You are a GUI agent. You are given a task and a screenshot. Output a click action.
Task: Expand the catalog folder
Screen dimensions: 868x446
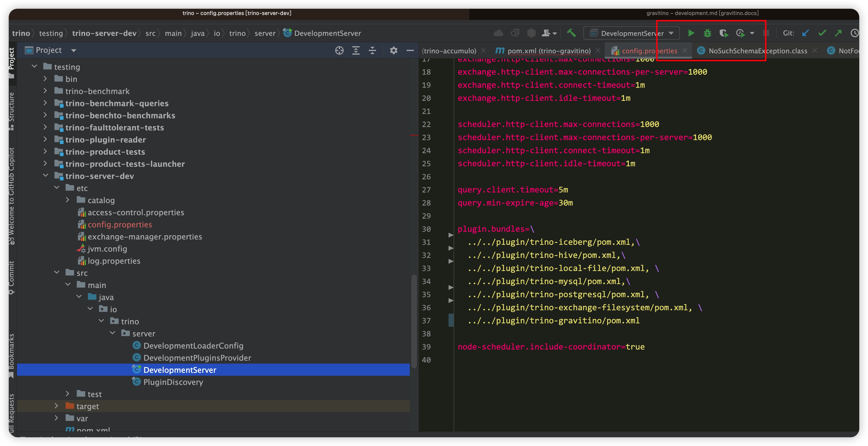[x=68, y=200]
